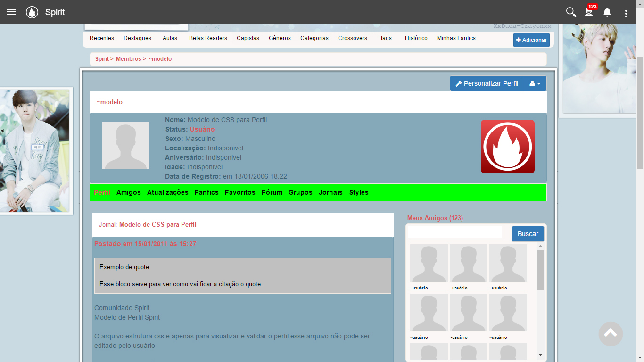Select the Amigos profile tab

[x=129, y=192]
